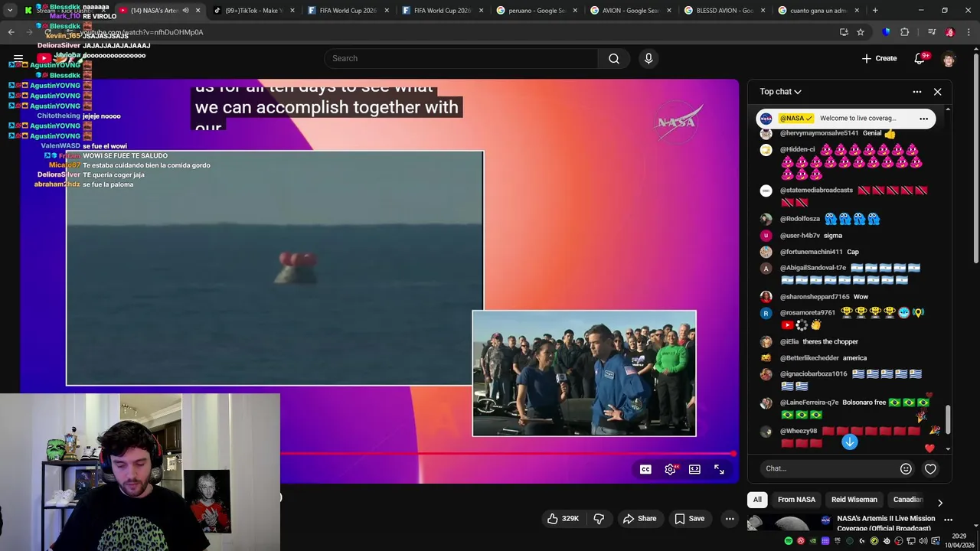The image size is (980, 551).
Task: Open the YouTube guide hamburger menu
Action: pos(18,58)
